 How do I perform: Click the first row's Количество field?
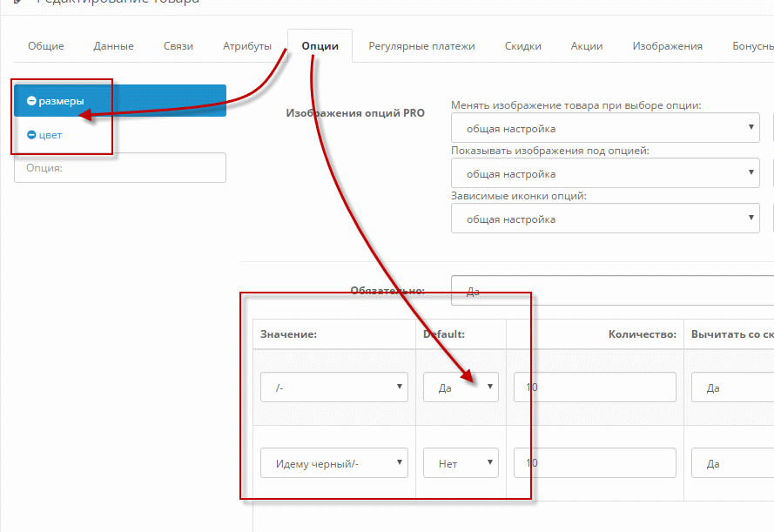(x=595, y=387)
